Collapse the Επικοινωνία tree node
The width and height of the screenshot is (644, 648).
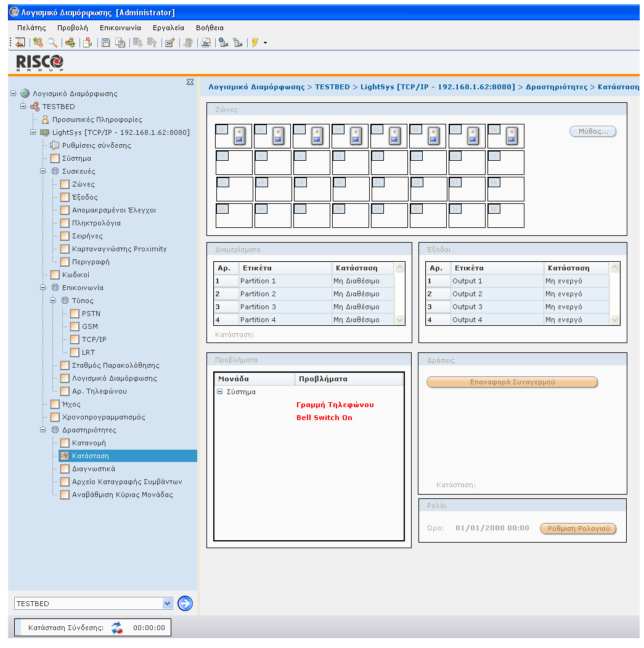(44, 288)
